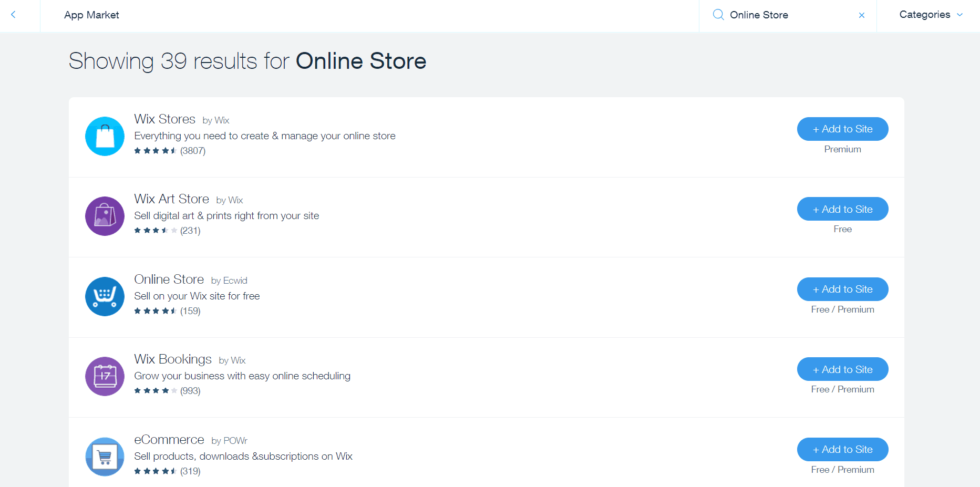Select 'Sell digital art & prints' description
The image size is (980, 487).
226,216
